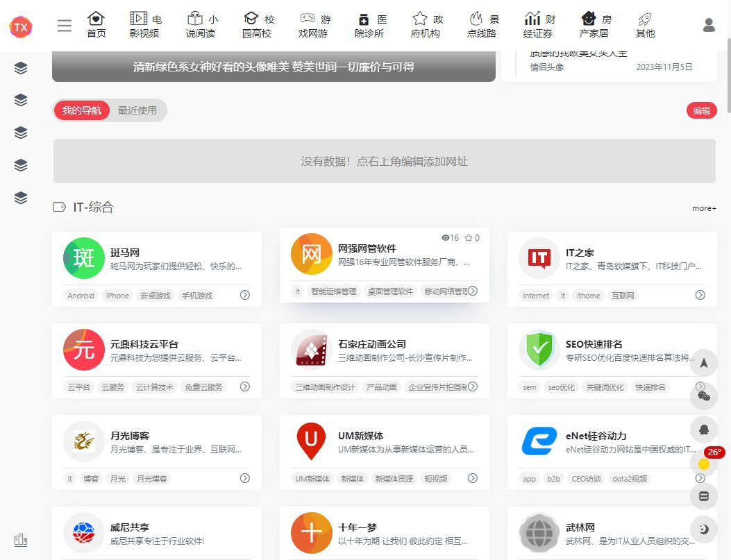This screenshot has width=731, height=560.
Task: Click the first sidebar layers icon
Action: tap(21, 68)
